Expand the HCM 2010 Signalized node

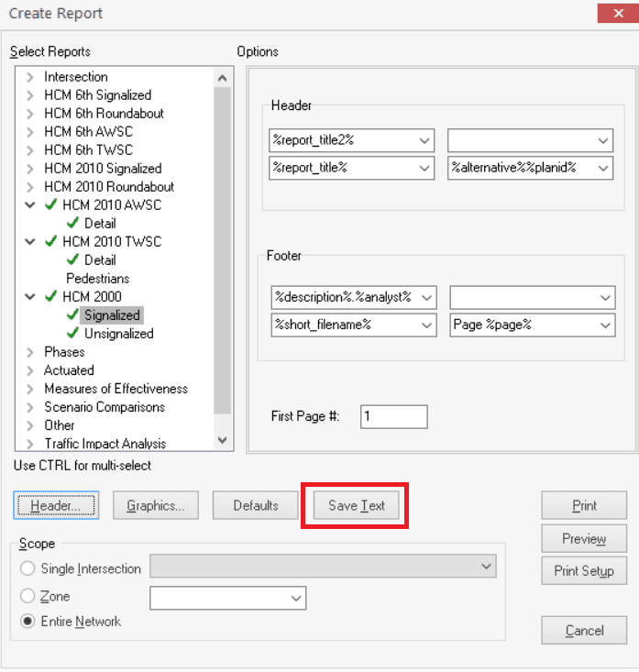29,169
